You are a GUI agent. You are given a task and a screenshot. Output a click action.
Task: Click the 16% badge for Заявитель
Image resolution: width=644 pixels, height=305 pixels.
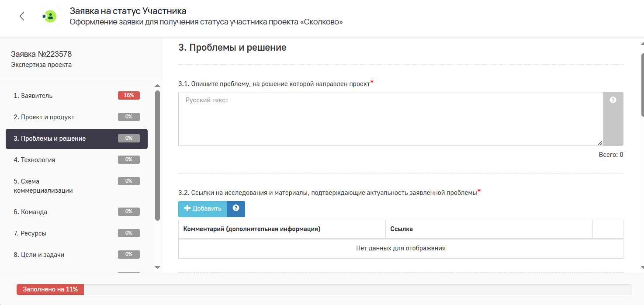[x=129, y=96]
